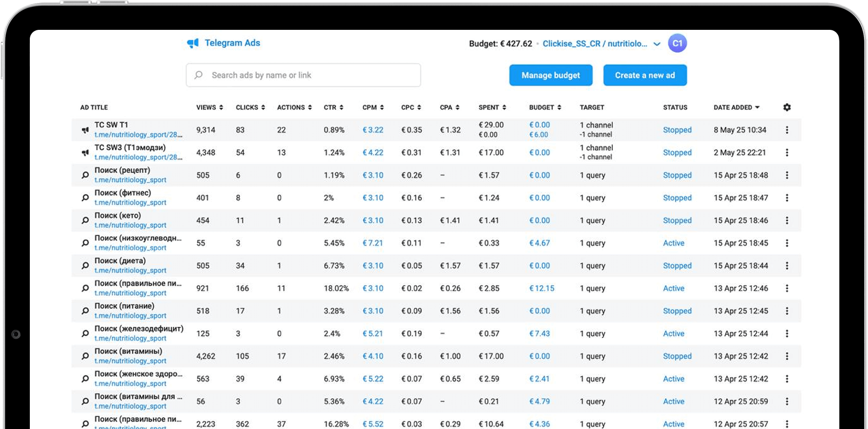Open three-dot menu for TC SW3 (Т1эмодзи) ad
Viewport: 868px width, 429px height.
(x=787, y=152)
